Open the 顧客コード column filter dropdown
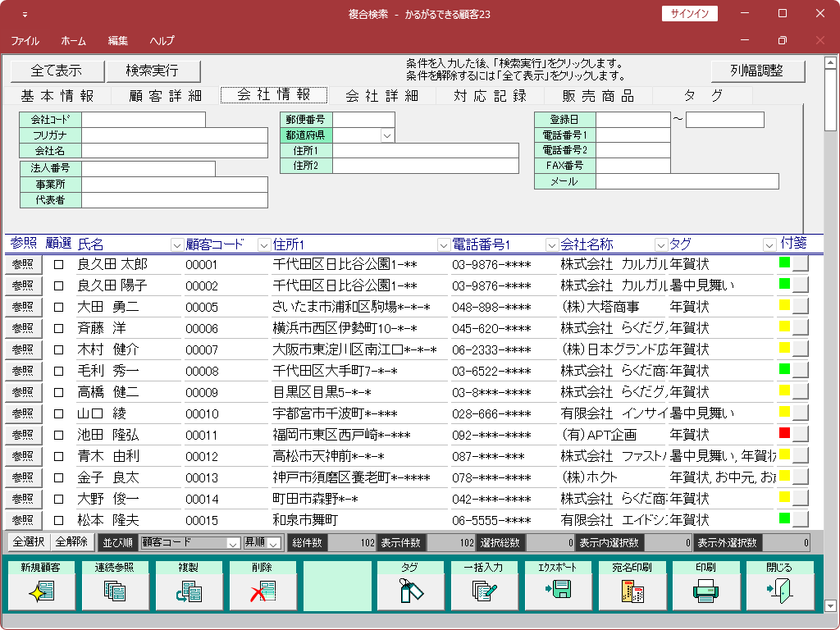The width and height of the screenshot is (840, 630). (264, 245)
